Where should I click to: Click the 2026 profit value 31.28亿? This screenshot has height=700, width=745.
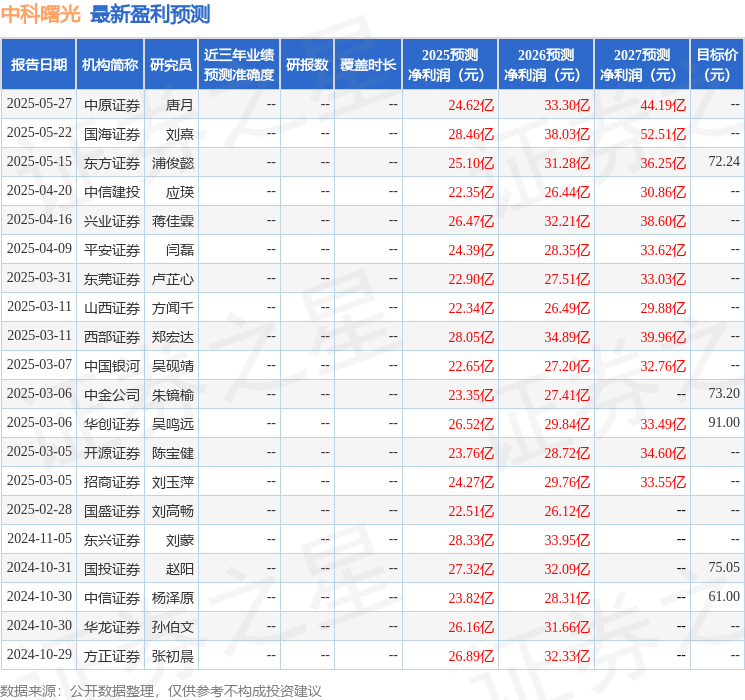tap(567, 163)
